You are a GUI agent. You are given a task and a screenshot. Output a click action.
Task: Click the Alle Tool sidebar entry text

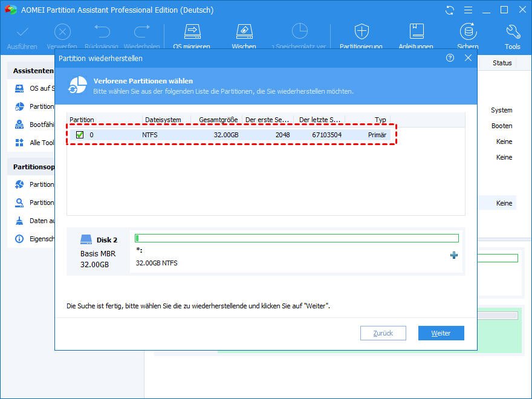pos(42,143)
